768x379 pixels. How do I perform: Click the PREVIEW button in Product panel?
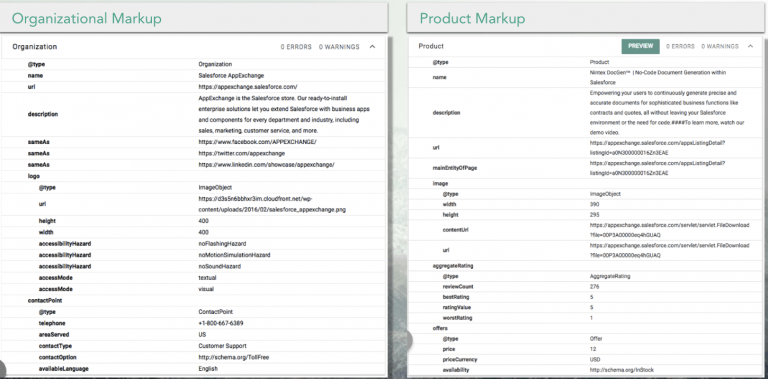641,46
